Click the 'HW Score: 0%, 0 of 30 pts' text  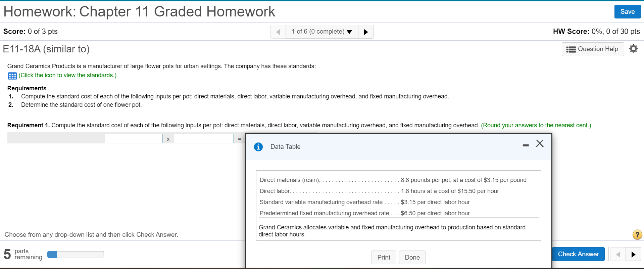[x=596, y=32]
